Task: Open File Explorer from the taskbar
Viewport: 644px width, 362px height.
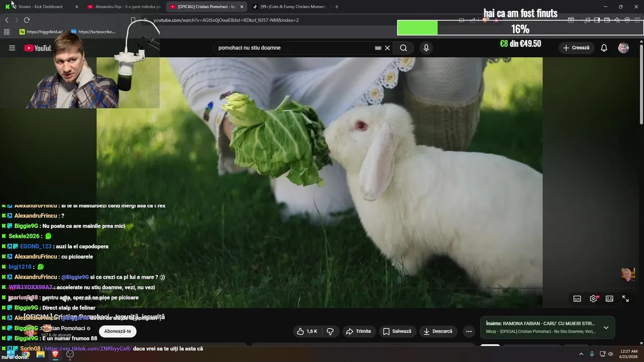Action: coord(41,354)
